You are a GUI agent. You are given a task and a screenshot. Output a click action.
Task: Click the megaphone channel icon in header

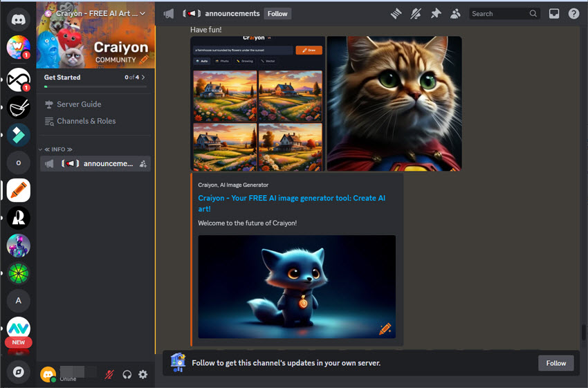[169, 14]
